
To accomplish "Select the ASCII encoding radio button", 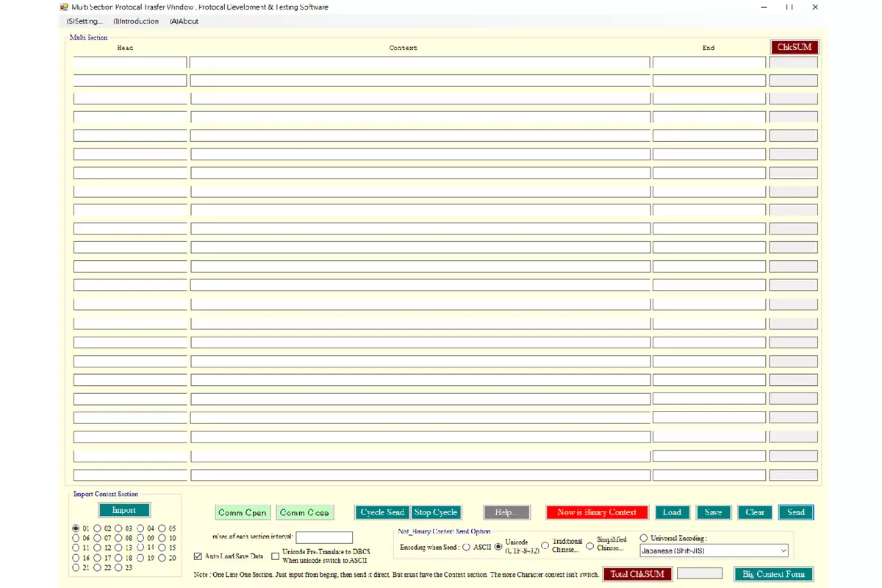I will [x=467, y=547].
